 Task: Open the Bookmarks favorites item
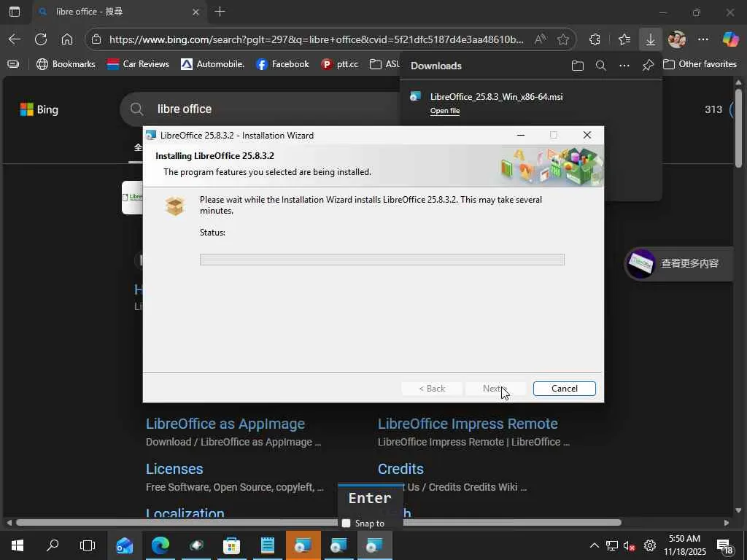[66, 64]
